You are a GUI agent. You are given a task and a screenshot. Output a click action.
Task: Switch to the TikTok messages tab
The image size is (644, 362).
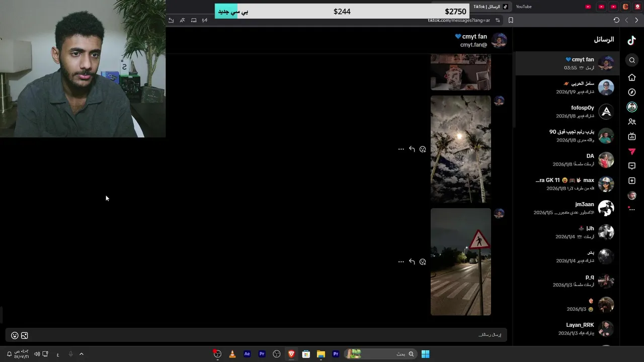(x=491, y=7)
